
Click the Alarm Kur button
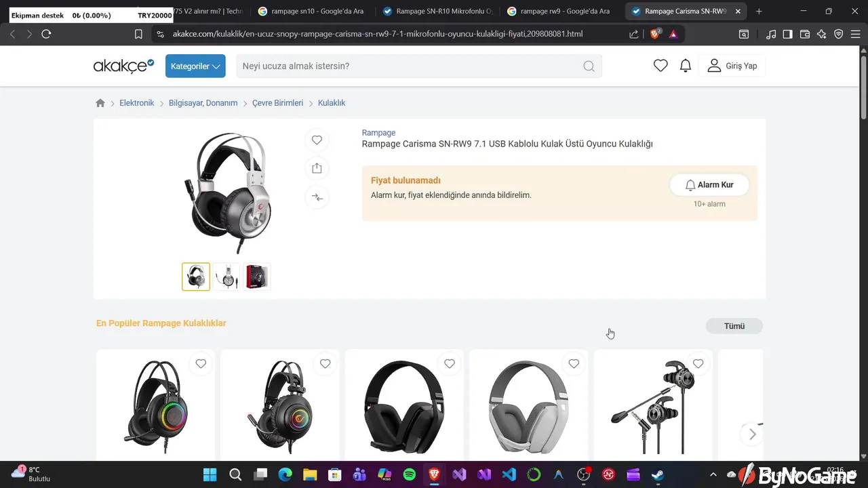[709, 185]
